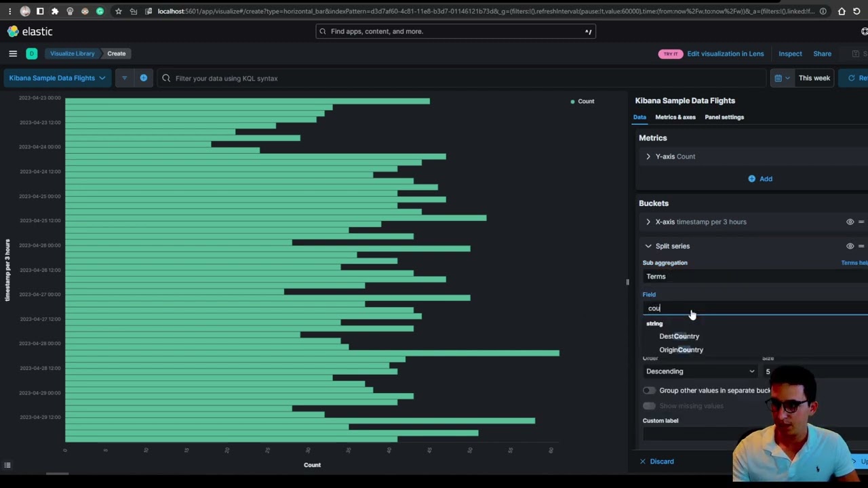Switch to the Metrics & axes tab
This screenshot has width=868, height=488.
point(675,117)
